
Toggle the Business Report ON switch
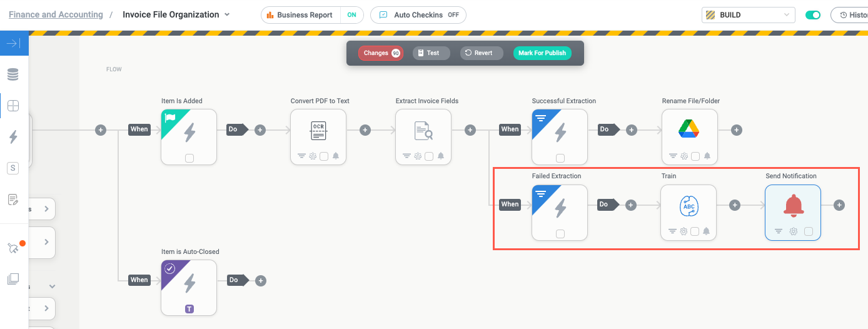351,15
